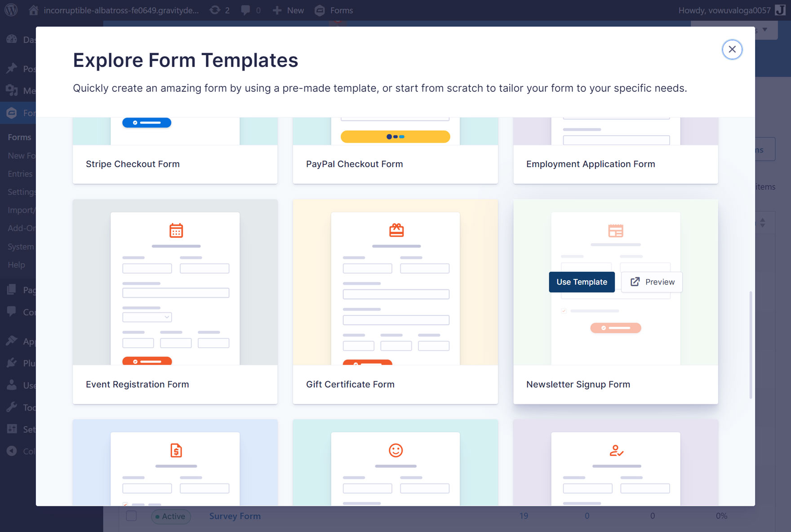Click the template list scrollbar
Screen dimensions: 791x532
751,345
